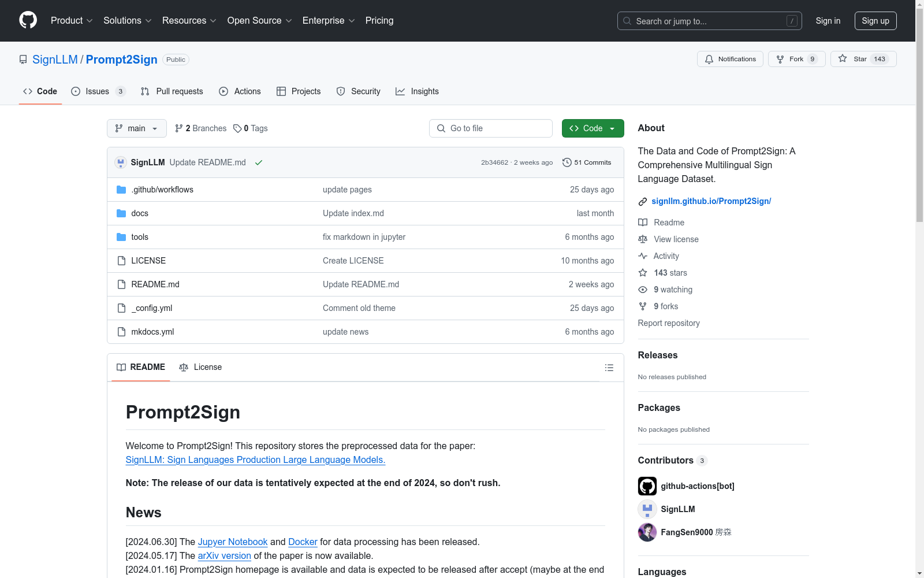Viewport: 924px width, 578px height.
Task: Open the Projects tab
Action: [x=299, y=91]
